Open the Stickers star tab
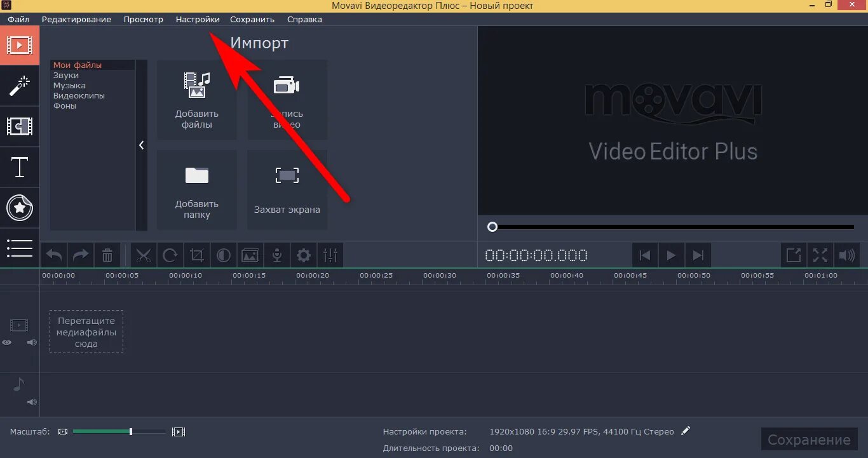 pos(20,208)
